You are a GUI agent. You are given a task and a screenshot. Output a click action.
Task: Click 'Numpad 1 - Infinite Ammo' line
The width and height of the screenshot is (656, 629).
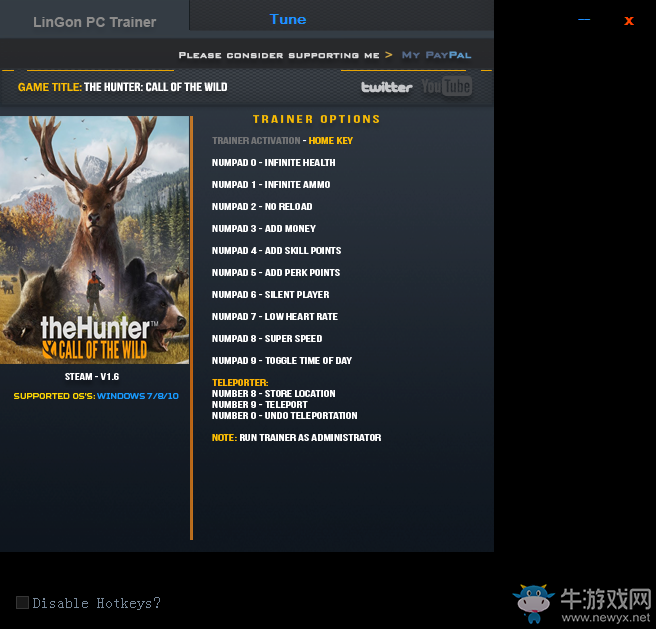[x=271, y=185]
